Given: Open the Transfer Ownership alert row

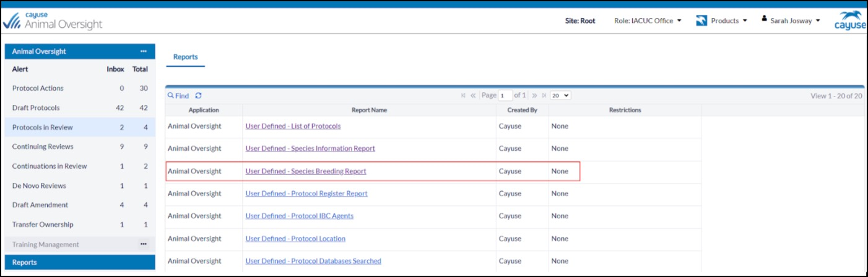Looking at the screenshot, I should tap(80, 224).
